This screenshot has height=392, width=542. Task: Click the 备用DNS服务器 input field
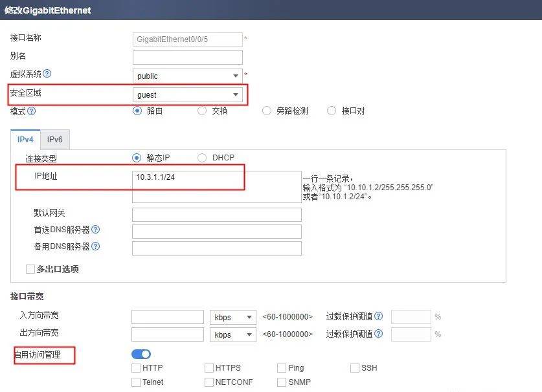coord(217,248)
